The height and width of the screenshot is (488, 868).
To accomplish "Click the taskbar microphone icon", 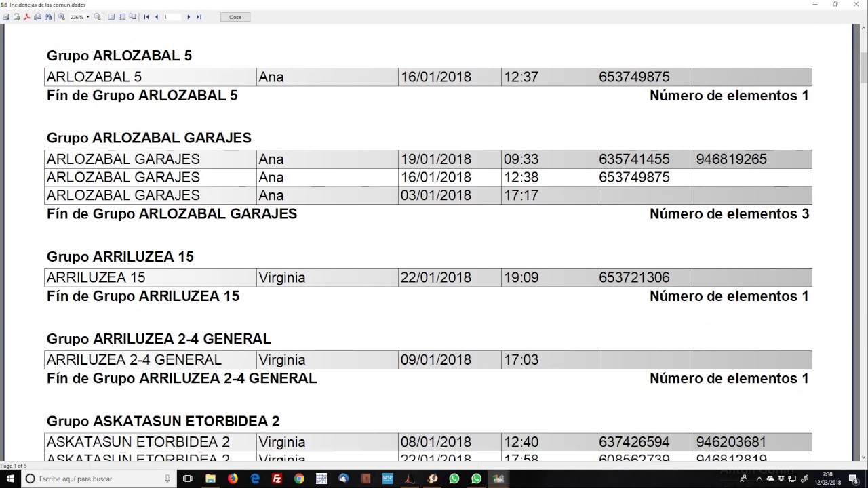I will [167, 479].
